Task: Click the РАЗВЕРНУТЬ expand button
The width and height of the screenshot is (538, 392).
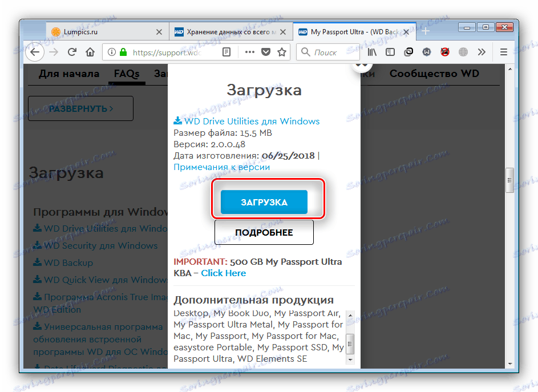Action: [x=80, y=108]
